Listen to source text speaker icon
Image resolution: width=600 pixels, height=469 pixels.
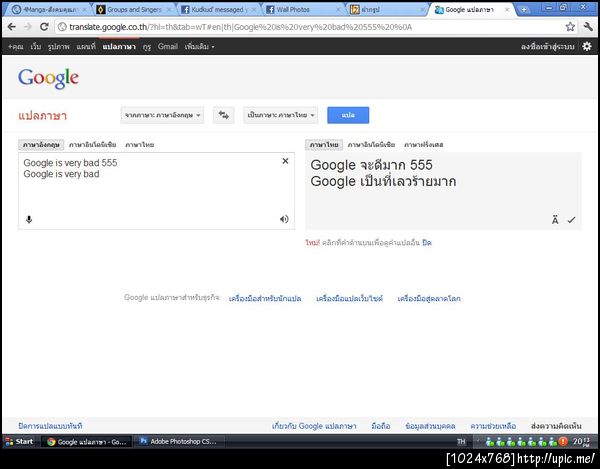coord(284,219)
